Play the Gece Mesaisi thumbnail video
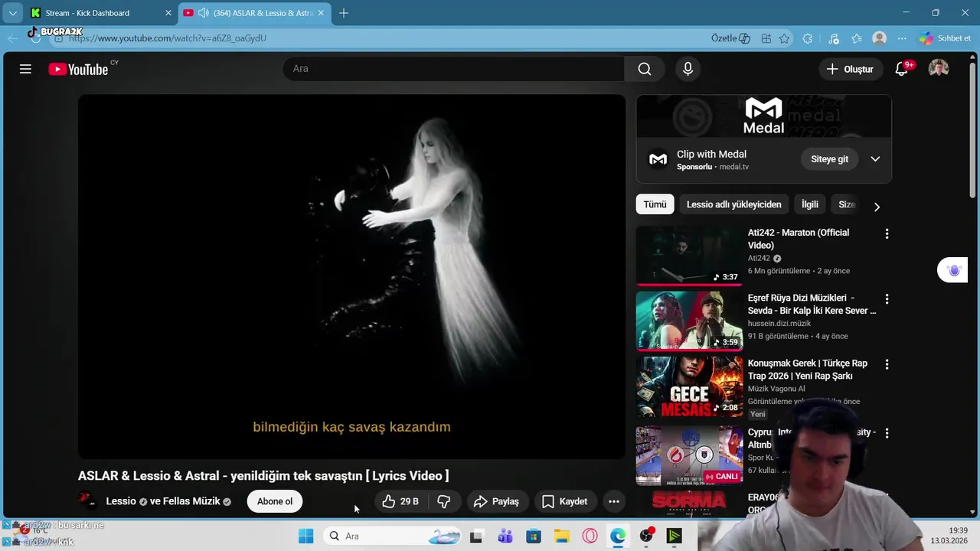The image size is (980, 551). click(x=689, y=386)
